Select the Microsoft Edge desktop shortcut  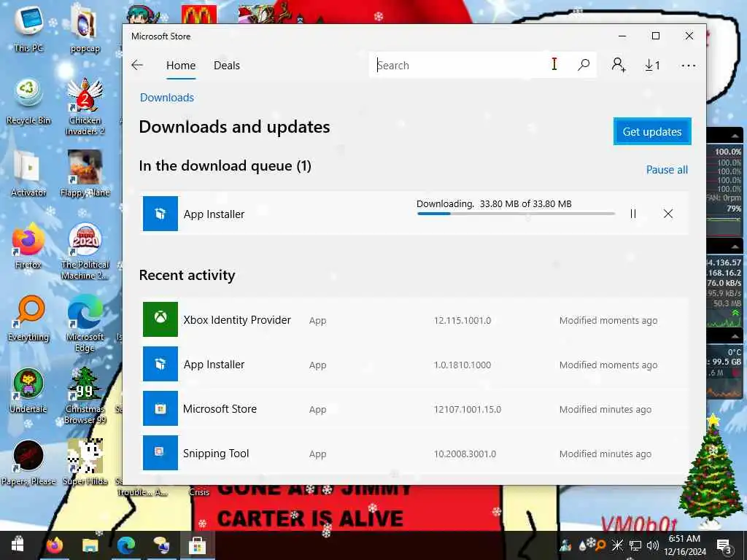point(85,324)
